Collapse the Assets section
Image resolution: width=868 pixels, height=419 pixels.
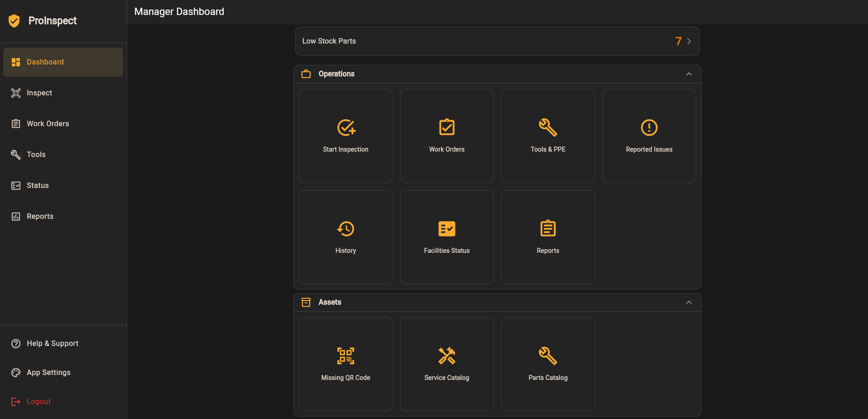click(689, 302)
